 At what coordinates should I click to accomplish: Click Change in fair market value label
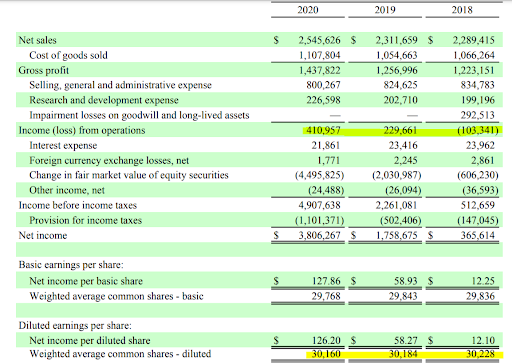point(129,175)
